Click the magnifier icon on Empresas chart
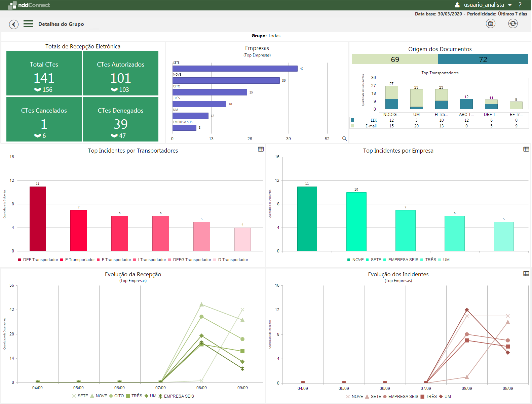532x404 pixels. [x=344, y=138]
